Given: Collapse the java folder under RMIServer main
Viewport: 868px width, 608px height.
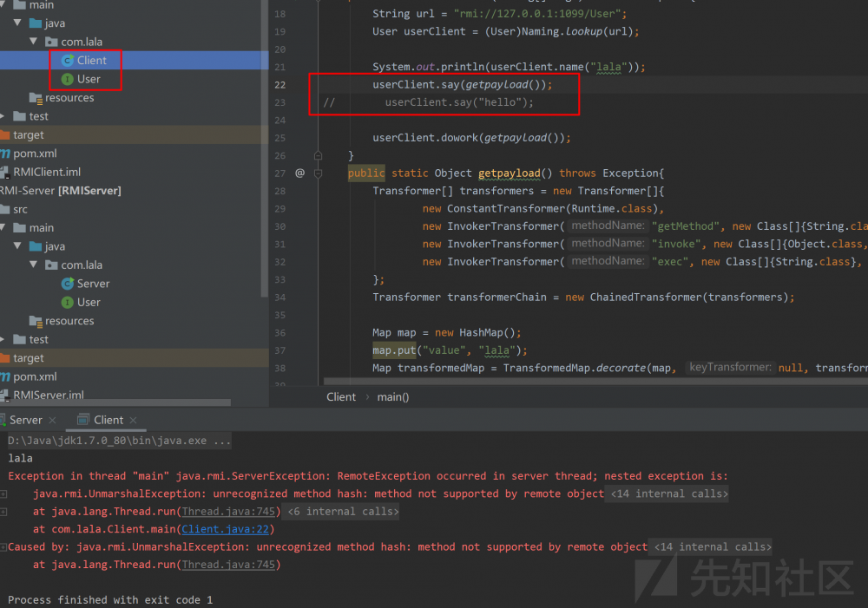Looking at the screenshot, I should [x=17, y=246].
